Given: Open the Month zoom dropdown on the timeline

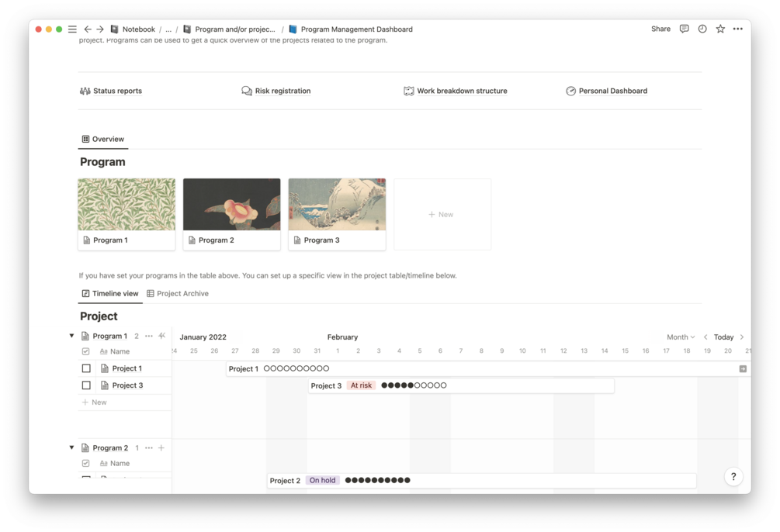Looking at the screenshot, I should 678,337.
